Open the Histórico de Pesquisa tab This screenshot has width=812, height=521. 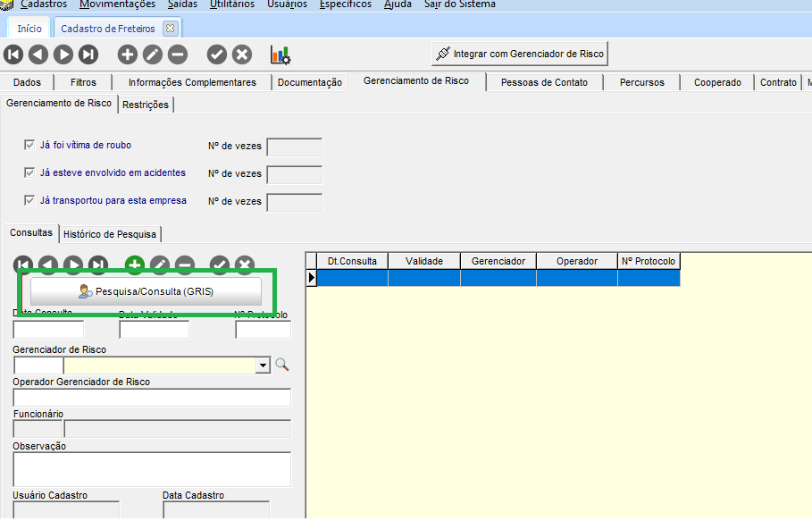click(x=110, y=234)
